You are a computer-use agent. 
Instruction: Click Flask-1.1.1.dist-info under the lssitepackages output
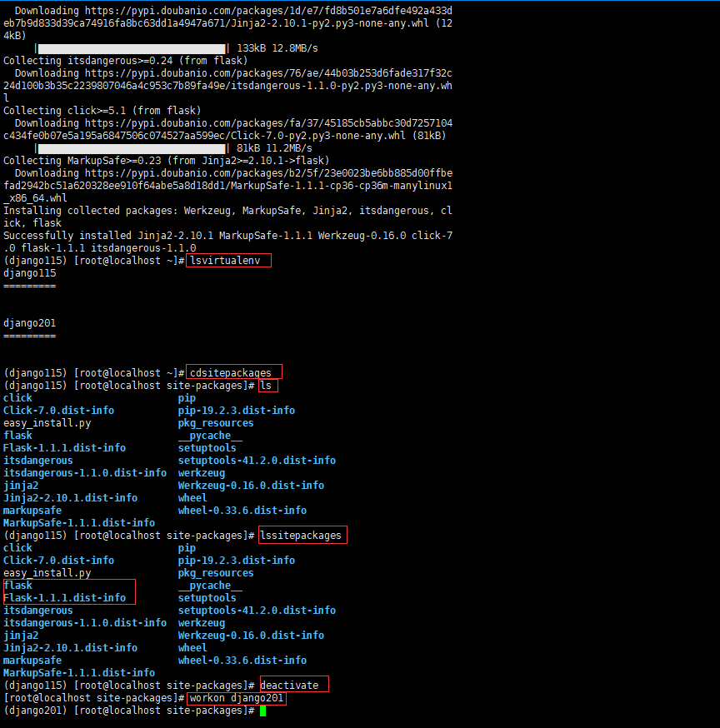click(x=64, y=598)
